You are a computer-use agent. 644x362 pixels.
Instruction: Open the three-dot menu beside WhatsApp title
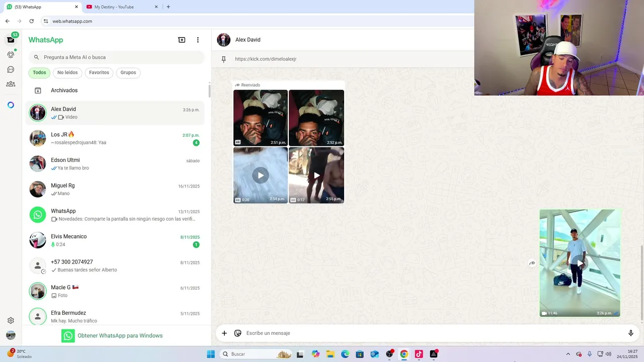198,40
